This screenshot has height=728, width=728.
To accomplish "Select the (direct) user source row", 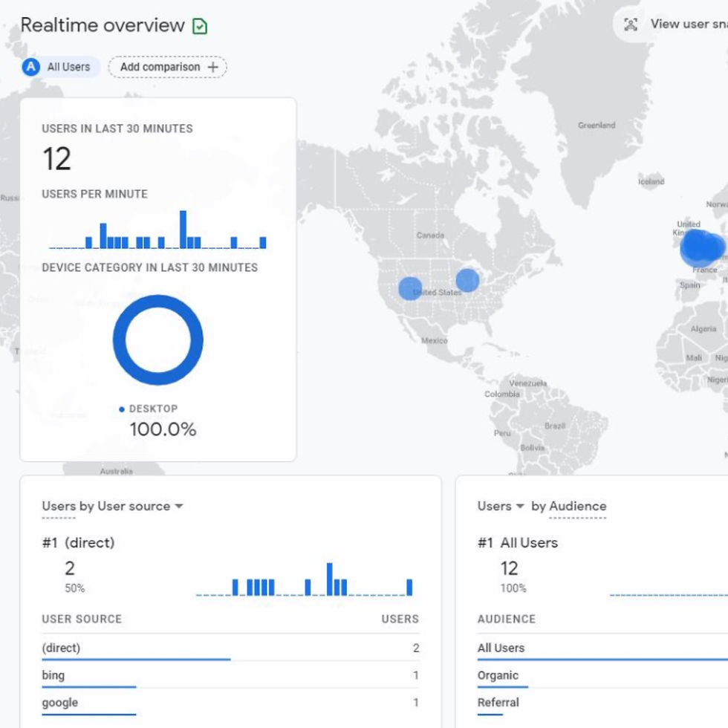I will [230, 648].
